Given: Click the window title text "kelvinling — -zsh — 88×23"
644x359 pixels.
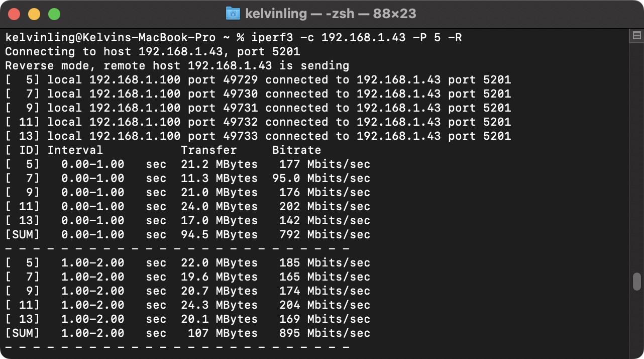Looking at the screenshot, I should tap(331, 14).
